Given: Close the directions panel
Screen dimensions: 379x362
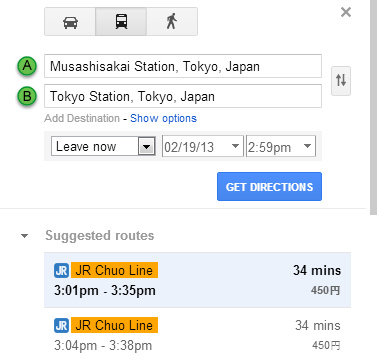Looking at the screenshot, I should 346,12.
